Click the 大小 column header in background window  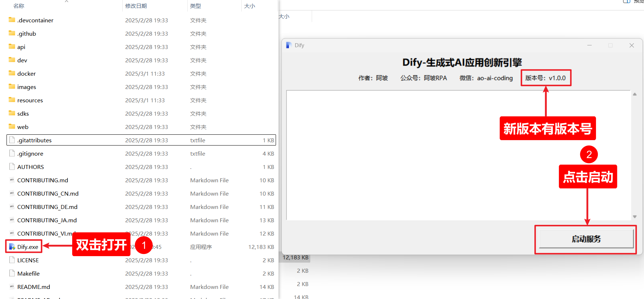(284, 16)
